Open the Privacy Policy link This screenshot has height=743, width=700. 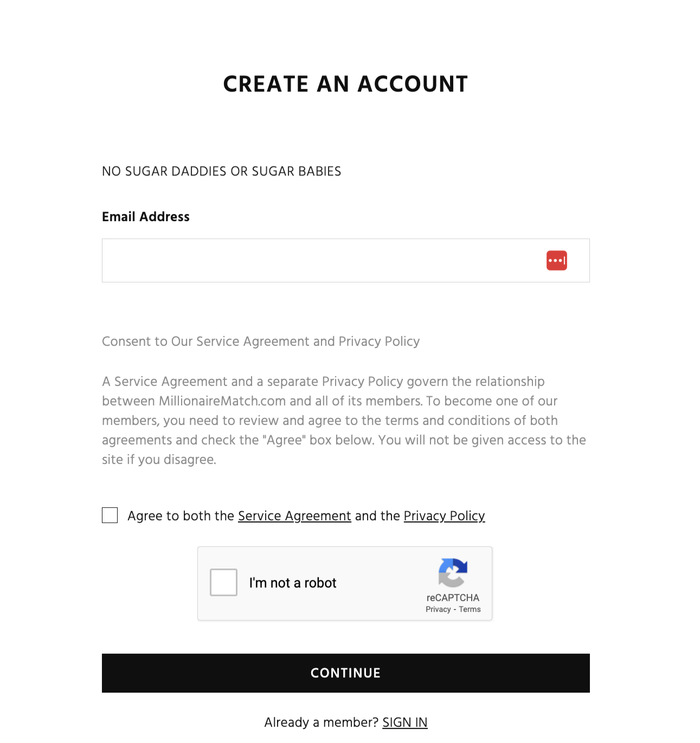[x=444, y=515]
